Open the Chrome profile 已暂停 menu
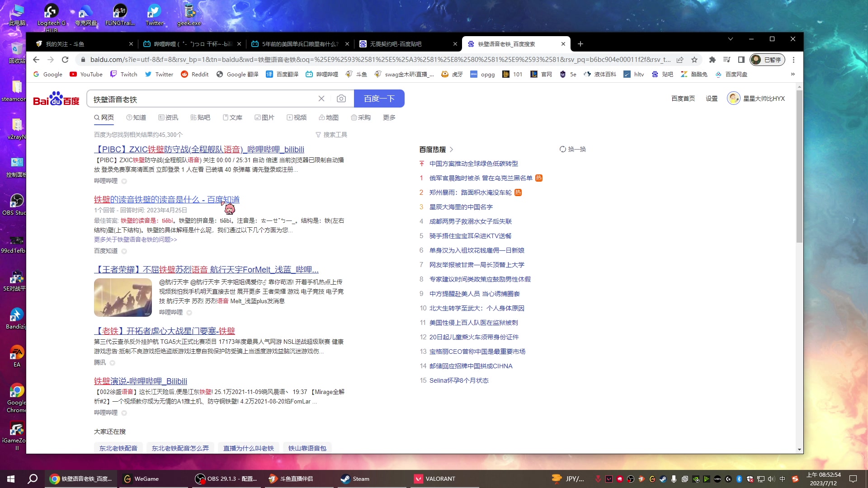The width and height of the screenshot is (868, 488). [x=767, y=60]
